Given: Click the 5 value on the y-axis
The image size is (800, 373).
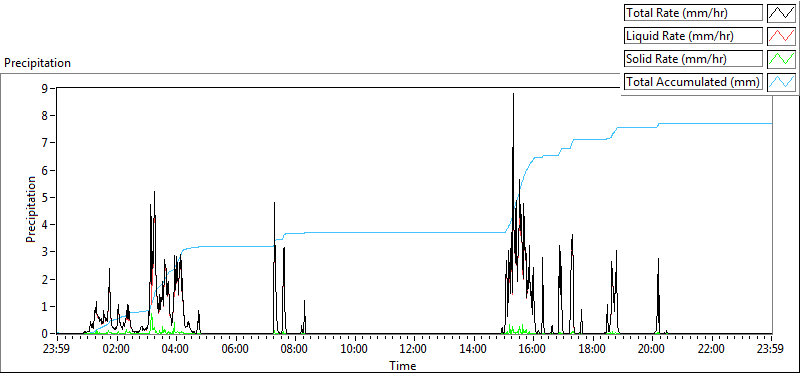Looking at the screenshot, I should 44,197.
